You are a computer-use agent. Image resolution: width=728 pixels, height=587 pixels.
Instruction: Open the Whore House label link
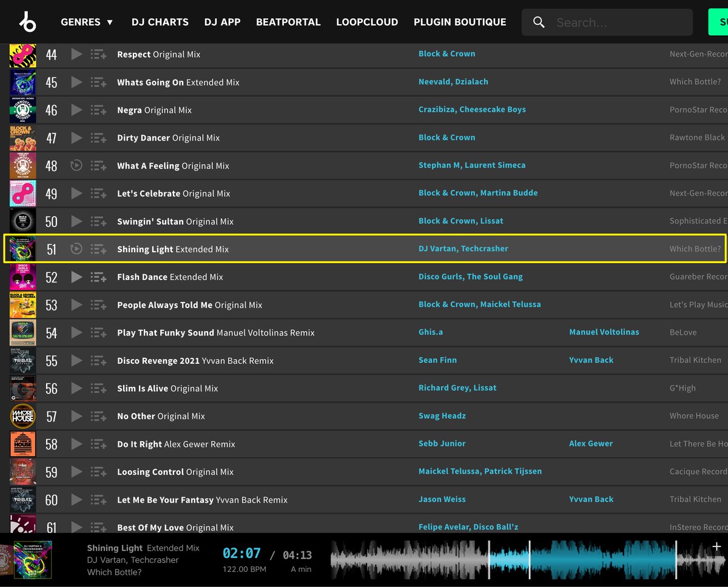(x=694, y=416)
